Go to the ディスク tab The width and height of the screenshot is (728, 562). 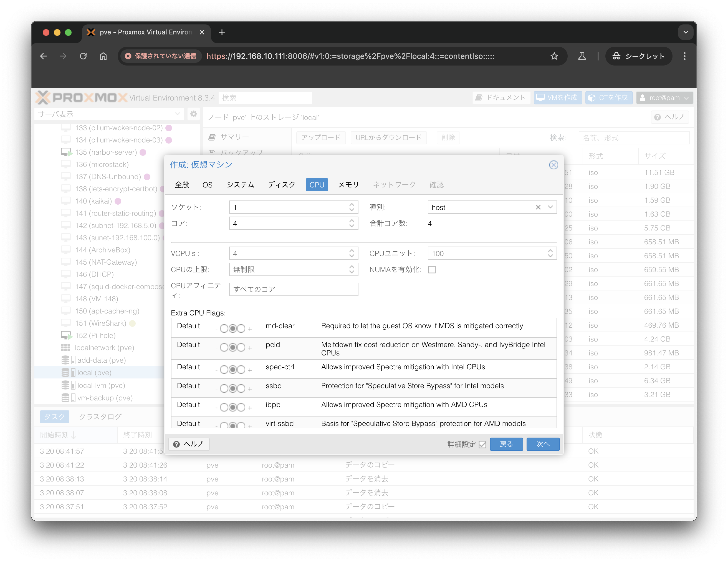point(281,185)
